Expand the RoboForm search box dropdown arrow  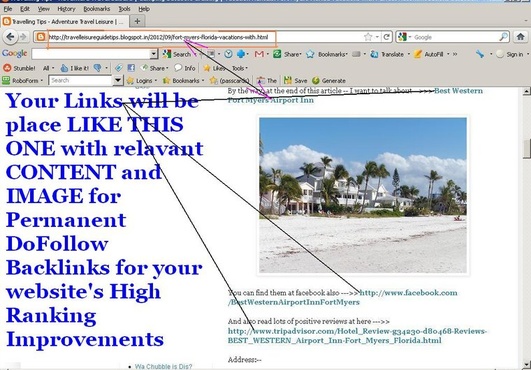click(x=118, y=81)
